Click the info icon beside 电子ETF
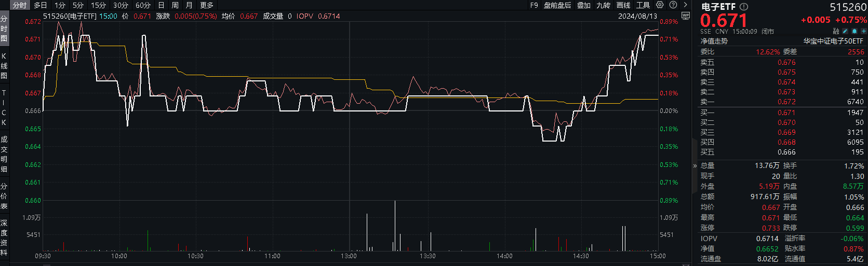The image size is (868, 266). (x=744, y=7)
